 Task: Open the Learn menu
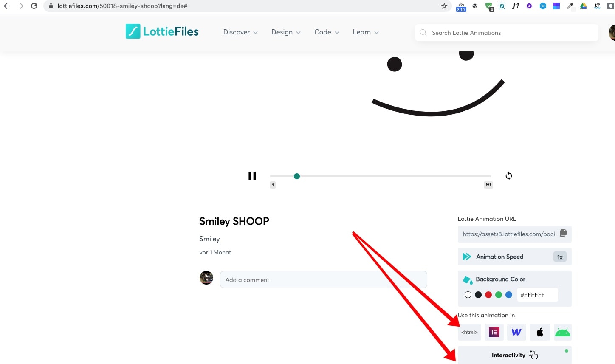point(366,32)
